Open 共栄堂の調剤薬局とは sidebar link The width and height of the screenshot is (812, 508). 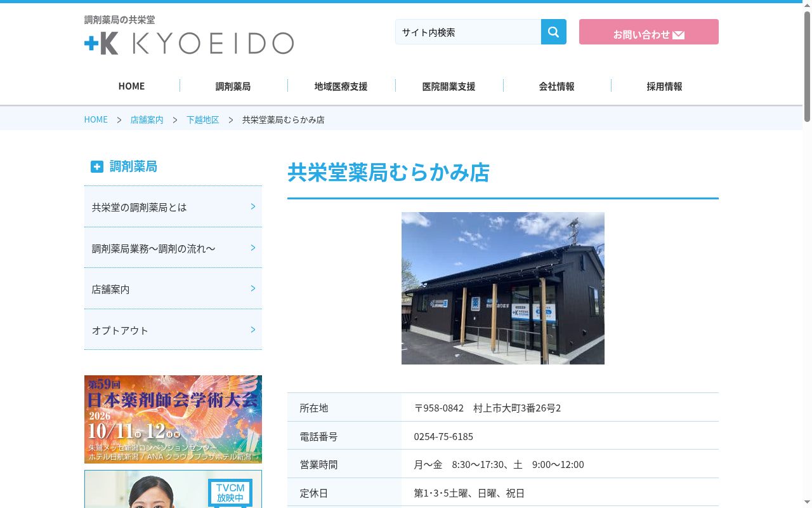[173, 207]
